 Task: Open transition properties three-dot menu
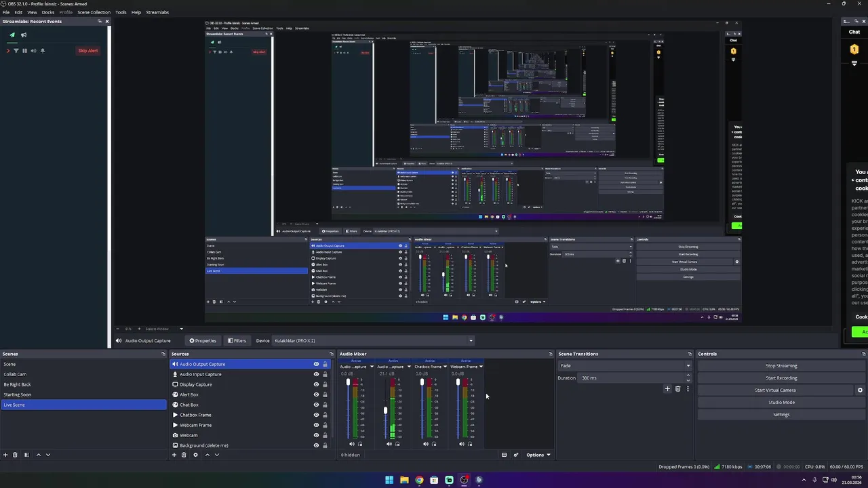coord(688,389)
